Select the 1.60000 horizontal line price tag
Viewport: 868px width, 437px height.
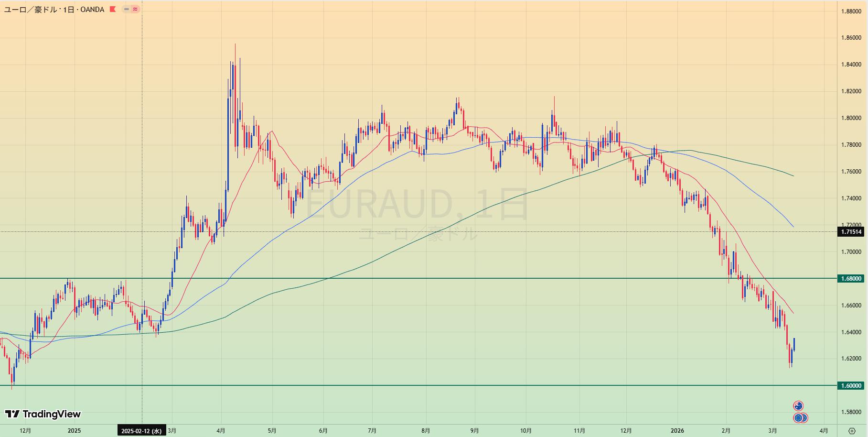pyautogui.click(x=851, y=385)
